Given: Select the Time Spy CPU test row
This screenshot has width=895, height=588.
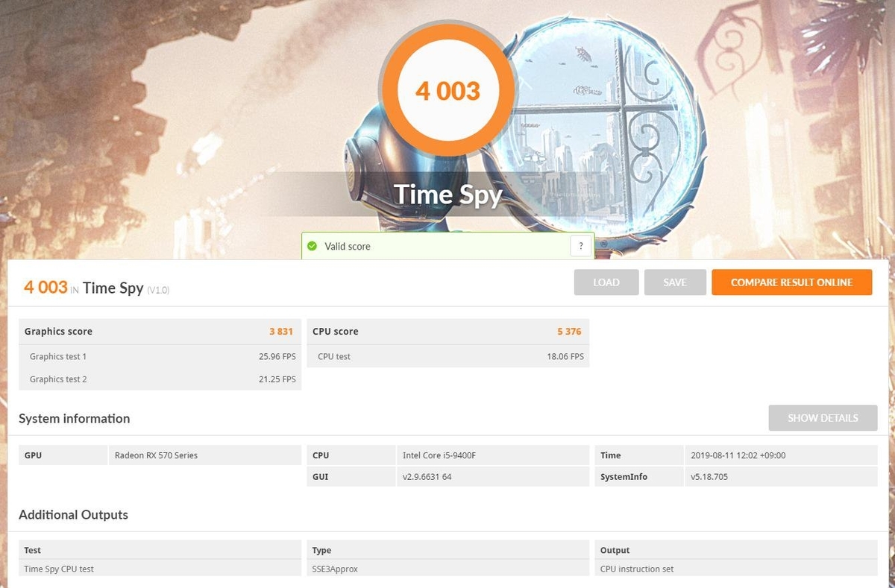Looking at the screenshot, I should 160,569.
